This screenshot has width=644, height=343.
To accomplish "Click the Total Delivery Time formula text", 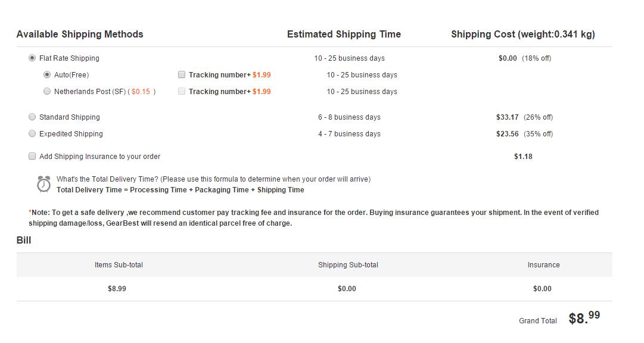I will 180,190.
